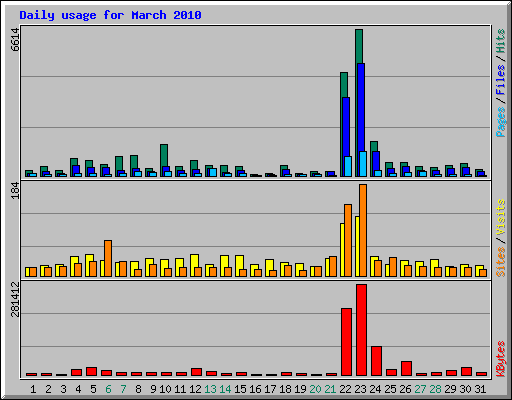512x400 pixels.
Task: Click green day label 27
Action: pyautogui.click(x=420, y=389)
